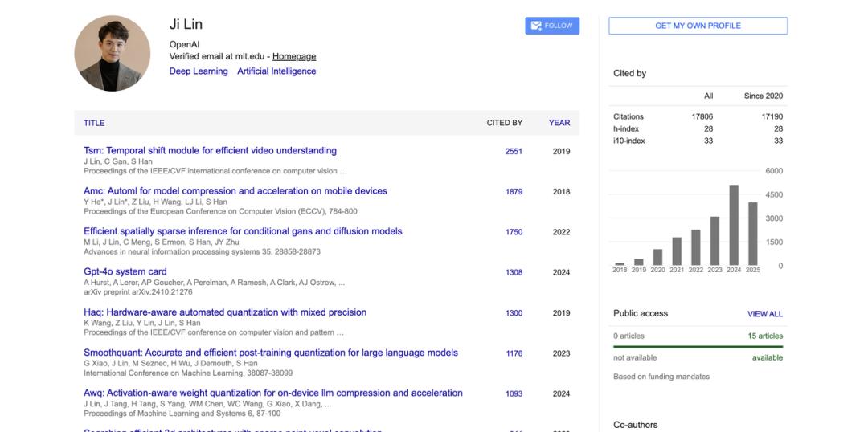
Task: Click the 2023 bar in citations chart
Action: [714, 241]
